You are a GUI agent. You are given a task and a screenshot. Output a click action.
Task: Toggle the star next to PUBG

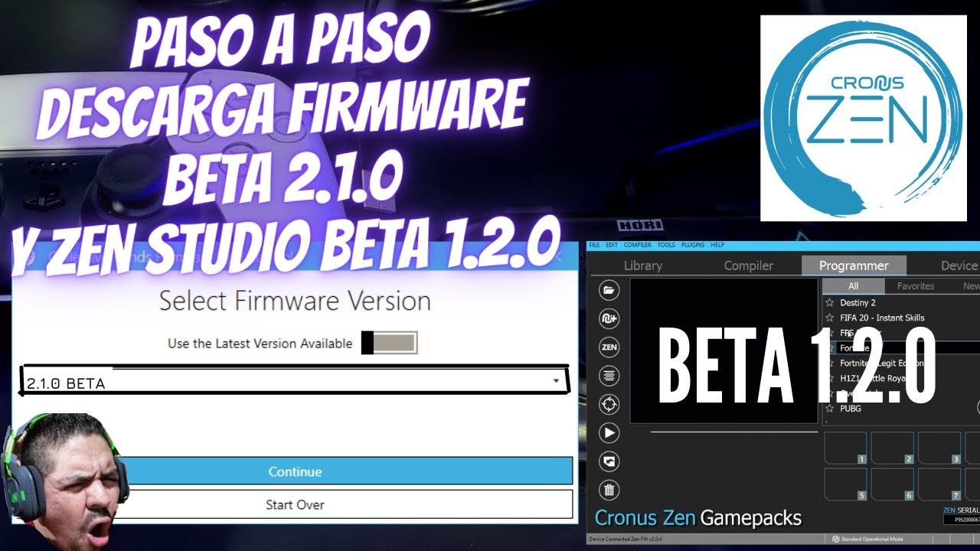tap(829, 409)
